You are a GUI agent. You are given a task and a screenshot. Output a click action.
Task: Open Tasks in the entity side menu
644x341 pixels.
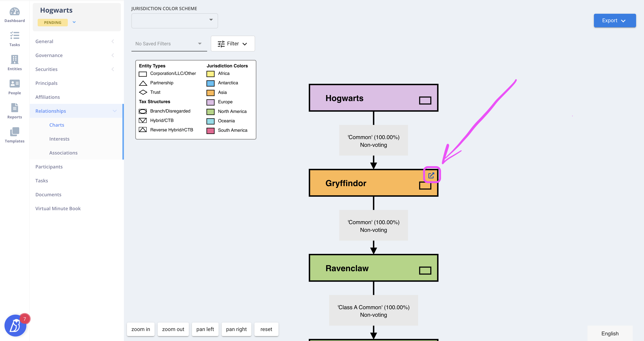coord(41,181)
